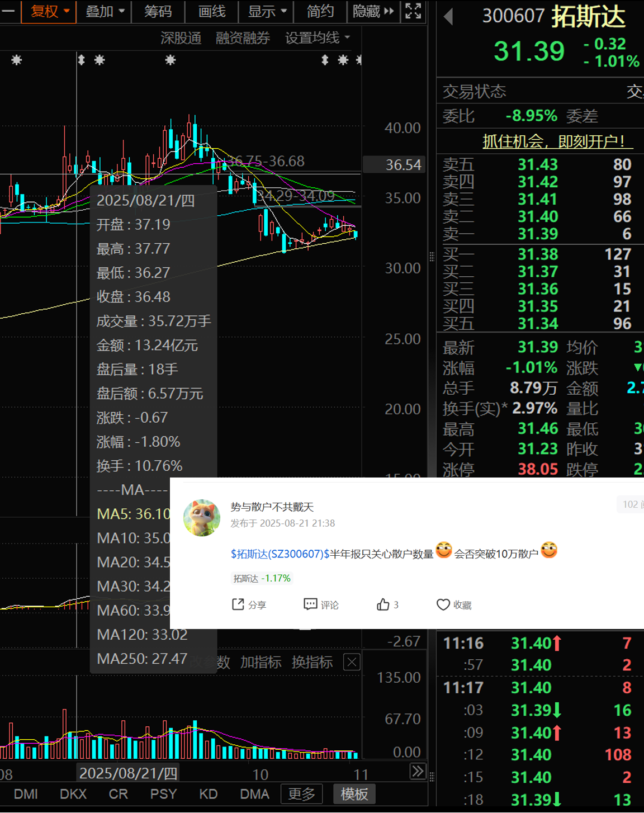Select the KD indicator tab
644x813 pixels.
(x=208, y=794)
